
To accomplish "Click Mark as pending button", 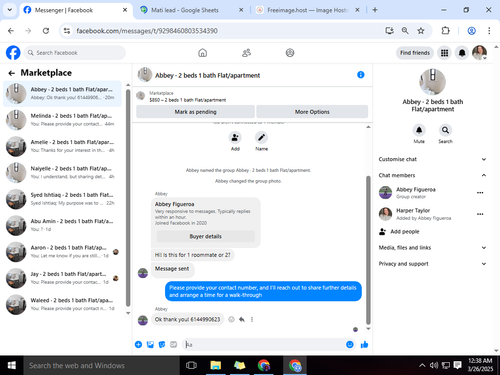I will [x=195, y=112].
